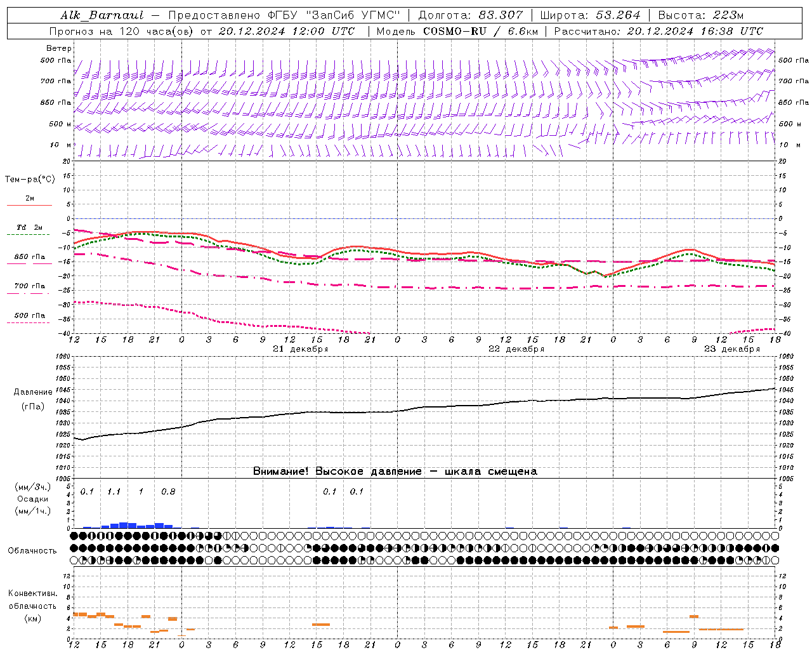Click the Облачность cloud cover label
812x650 pixels.
(x=32, y=550)
